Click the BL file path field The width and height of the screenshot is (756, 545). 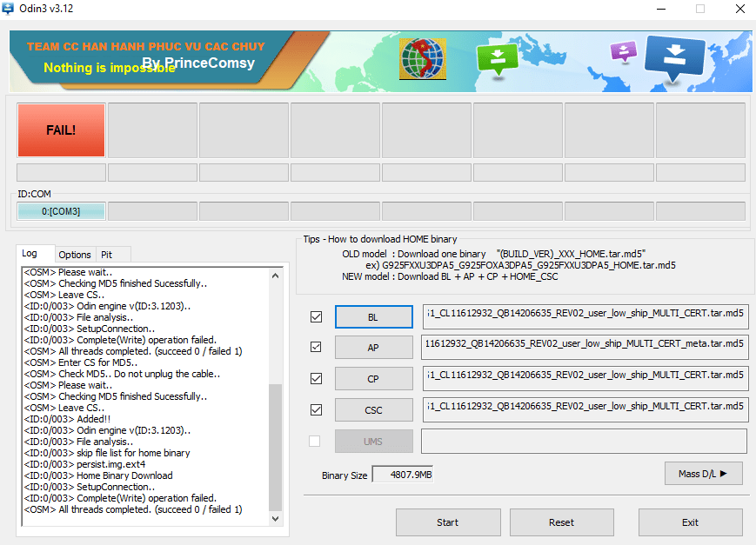[x=585, y=316]
